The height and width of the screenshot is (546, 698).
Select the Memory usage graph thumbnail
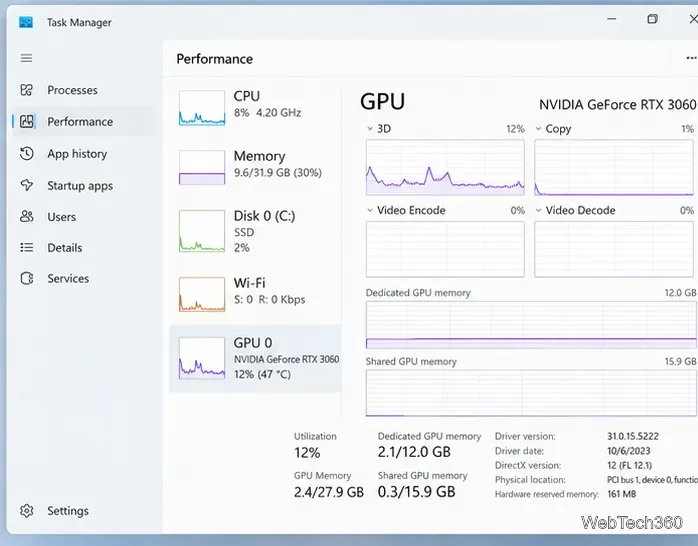click(x=202, y=167)
